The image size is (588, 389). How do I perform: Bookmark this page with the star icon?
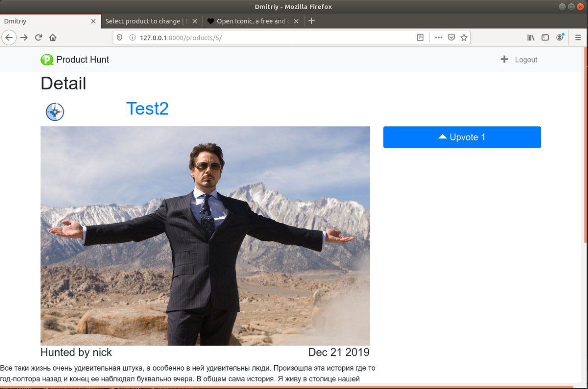click(464, 38)
